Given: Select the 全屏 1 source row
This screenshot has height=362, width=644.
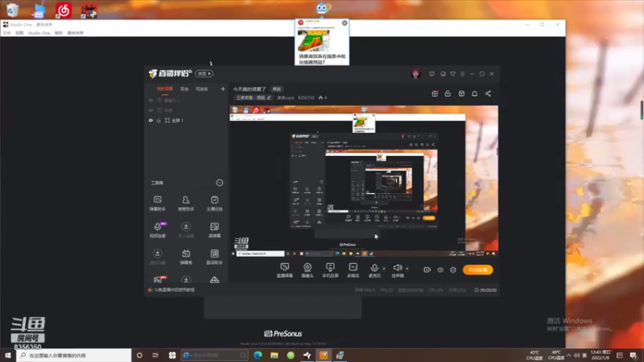Looking at the screenshot, I should [186, 120].
